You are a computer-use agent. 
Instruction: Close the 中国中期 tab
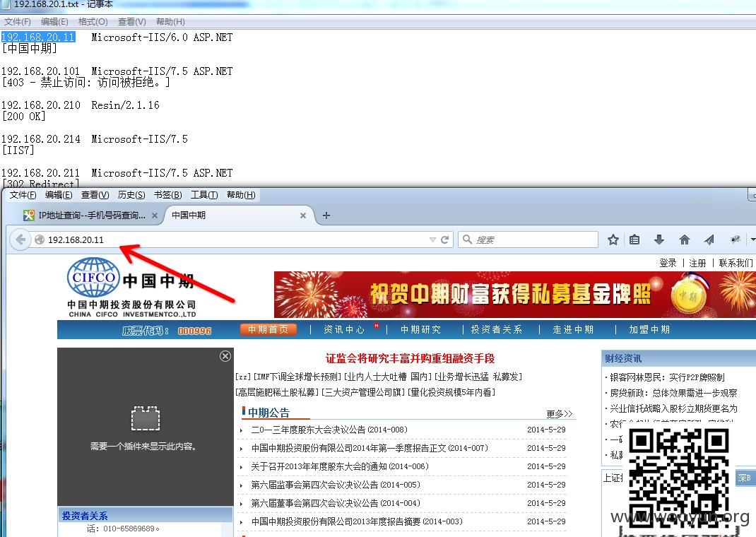tap(303, 216)
